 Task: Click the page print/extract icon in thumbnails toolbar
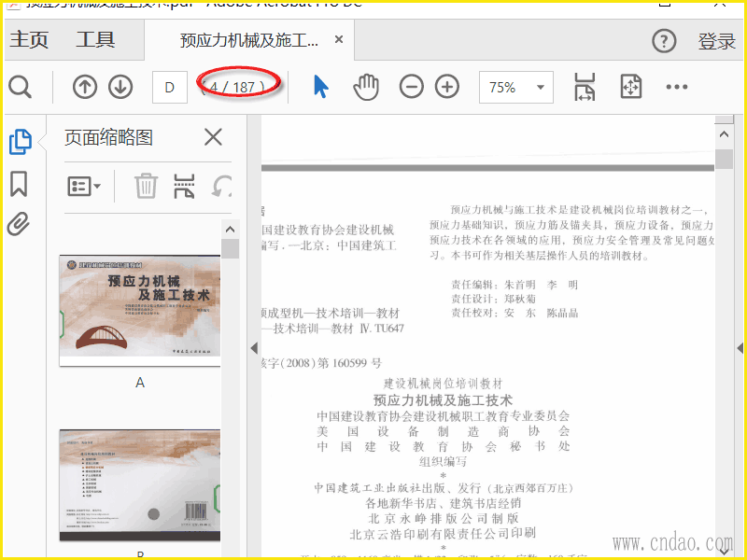click(184, 186)
